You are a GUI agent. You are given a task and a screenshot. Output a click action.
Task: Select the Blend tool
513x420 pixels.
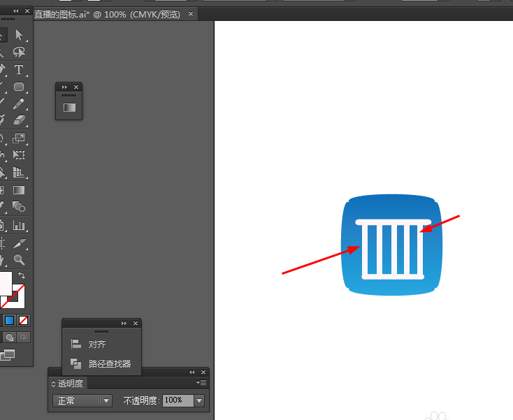pyautogui.click(x=19, y=207)
